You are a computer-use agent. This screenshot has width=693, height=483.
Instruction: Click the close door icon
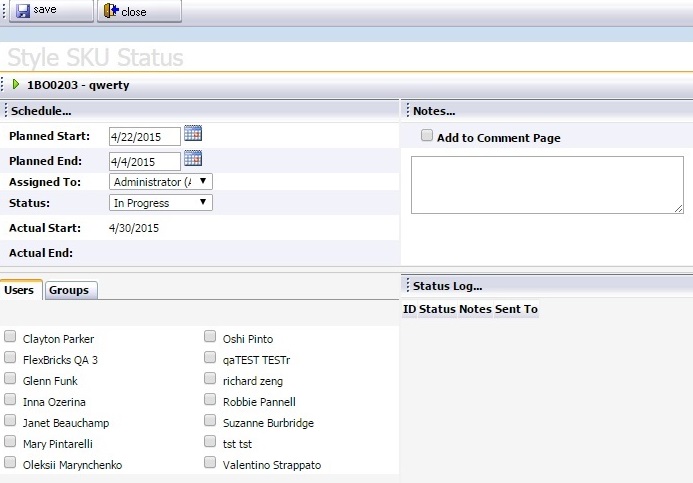(111, 11)
